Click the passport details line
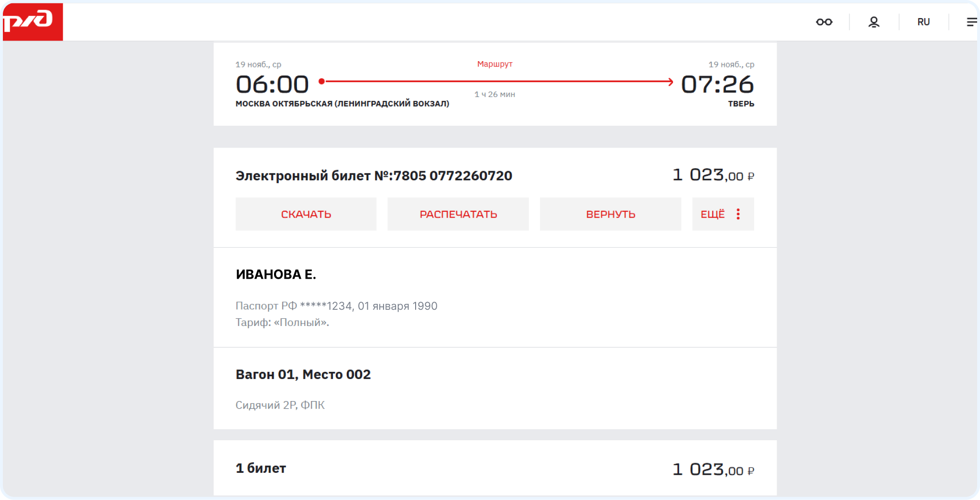 click(336, 306)
